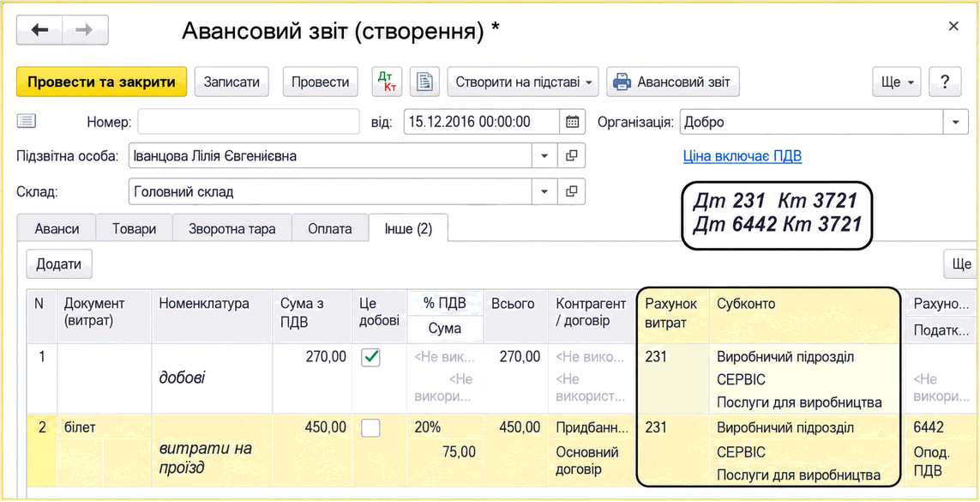This screenshot has width=980, height=502.
Task: Focus the Номер input field
Action: [x=249, y=122]
